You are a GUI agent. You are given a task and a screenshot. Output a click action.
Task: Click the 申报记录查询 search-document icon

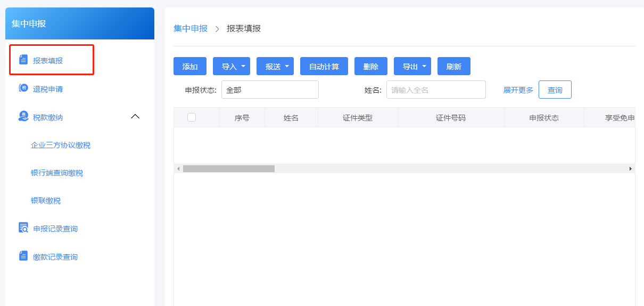[x=23, y=228]
